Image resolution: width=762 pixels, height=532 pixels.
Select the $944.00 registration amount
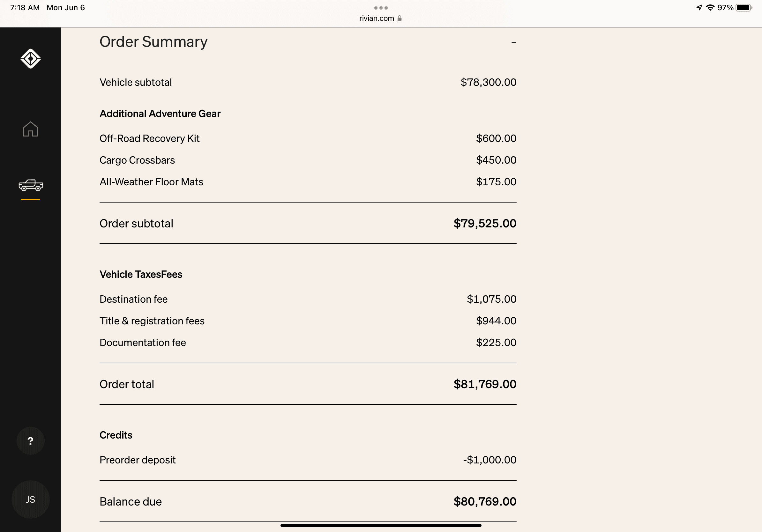point(496,321)
